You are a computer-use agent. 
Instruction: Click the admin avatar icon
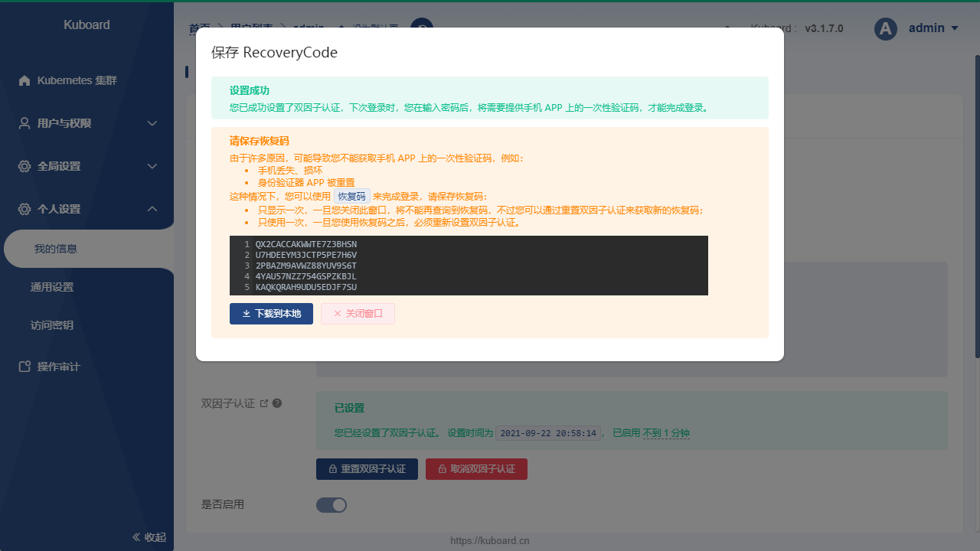[x=886, y=29]
